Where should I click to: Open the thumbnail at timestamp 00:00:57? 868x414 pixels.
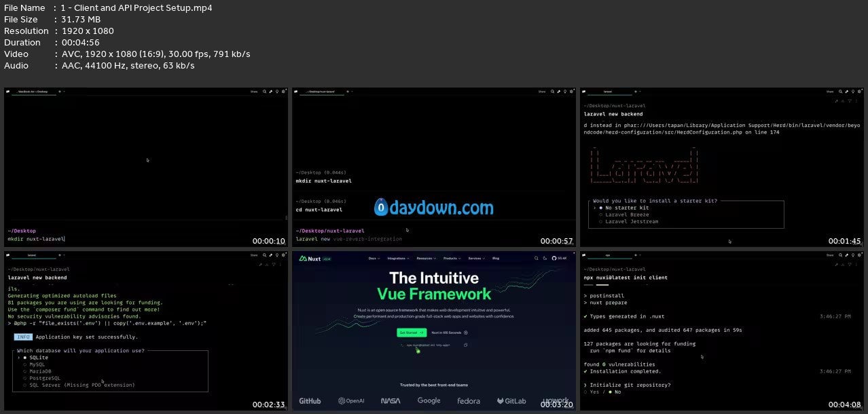(x=434, y=167)
